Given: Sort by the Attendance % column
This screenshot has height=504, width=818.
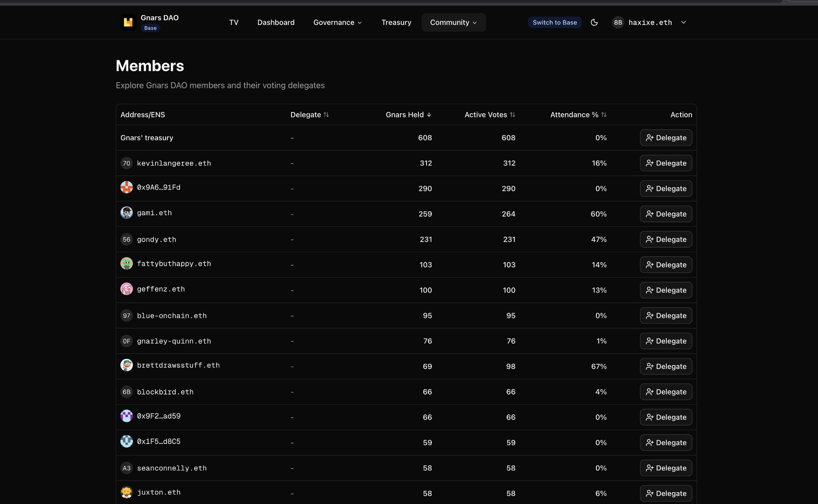Looking at the screenshot, I should (x=578, y=115).
